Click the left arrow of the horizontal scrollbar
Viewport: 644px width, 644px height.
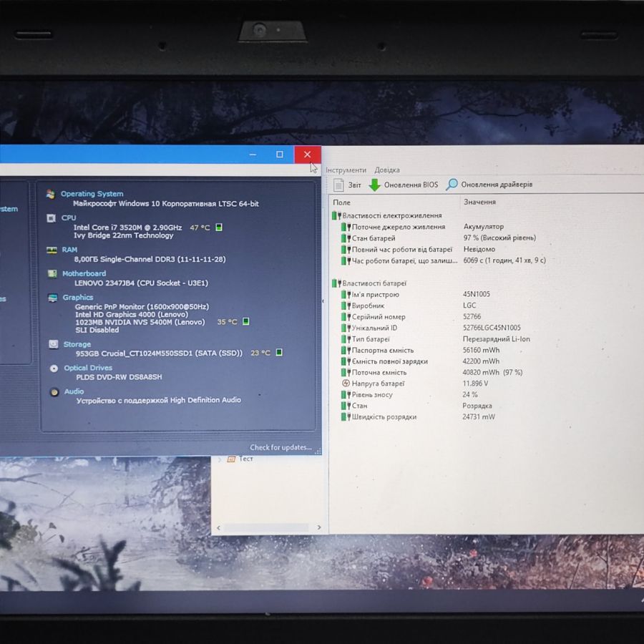pos(218,528)
